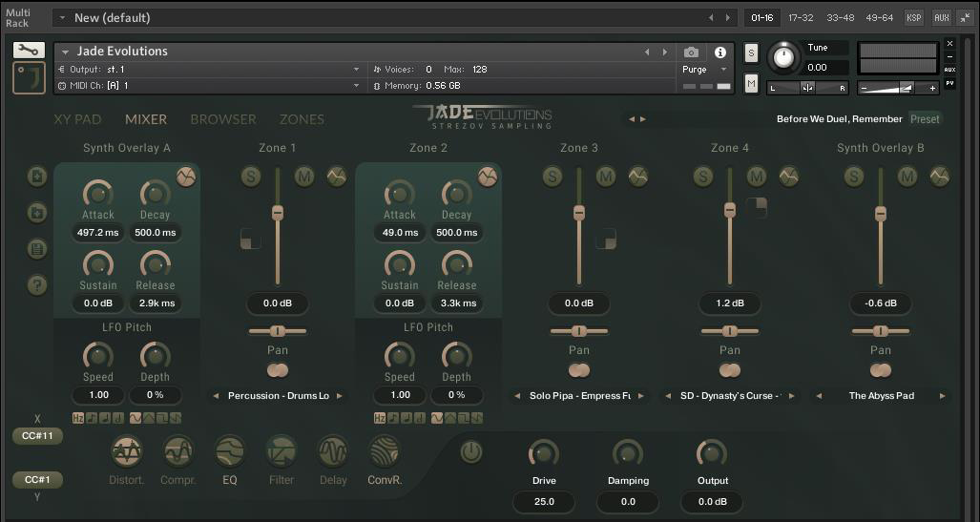
Task: Open the Distortion effect module
Action: click(127, 452)
